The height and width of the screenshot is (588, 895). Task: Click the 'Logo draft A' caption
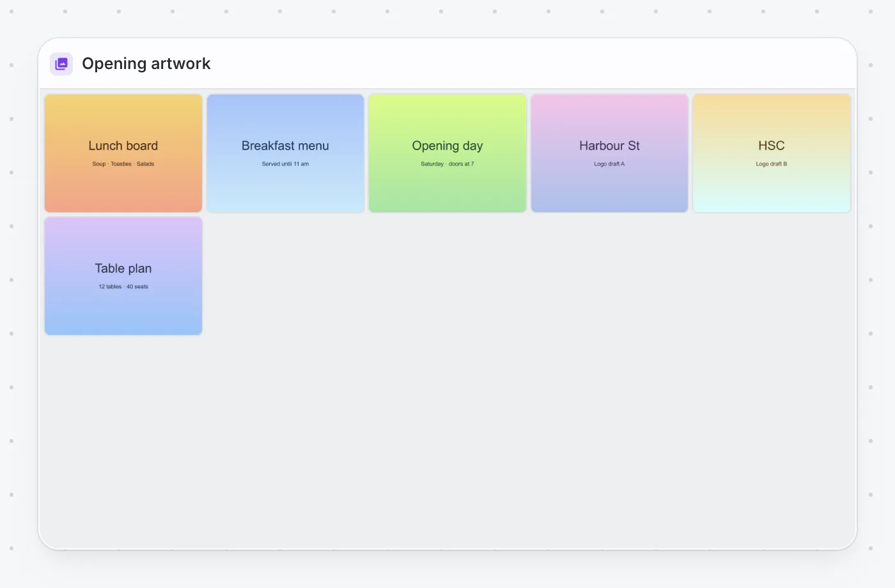pos(609,164)
